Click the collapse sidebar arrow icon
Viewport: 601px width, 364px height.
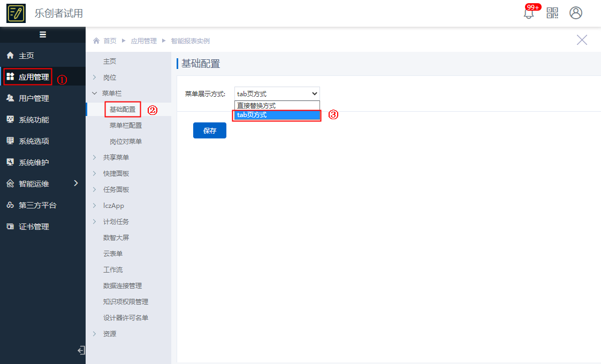(x=81, y=351)
